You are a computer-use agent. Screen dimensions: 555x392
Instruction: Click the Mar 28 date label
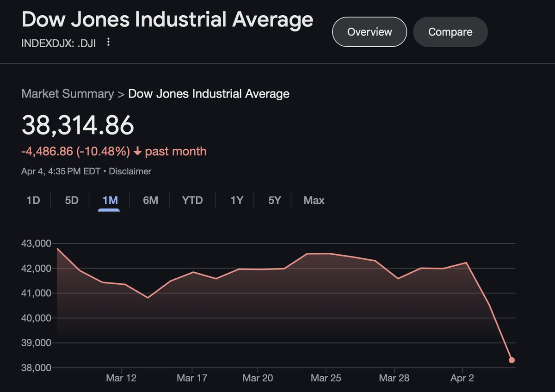[x=394, y=378]
